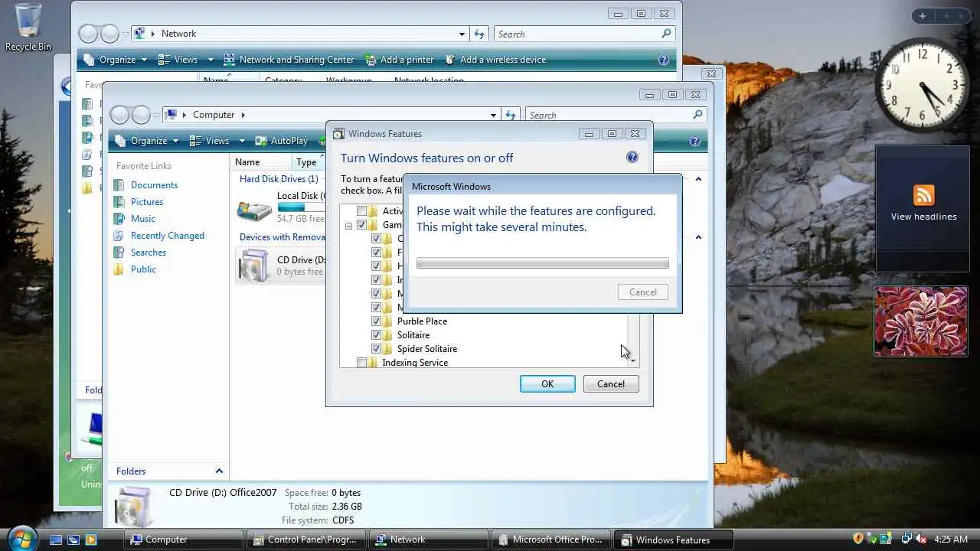Uncheck the Spider Solitaire checkbox
The image size is (980, 551).
point(376,349)
